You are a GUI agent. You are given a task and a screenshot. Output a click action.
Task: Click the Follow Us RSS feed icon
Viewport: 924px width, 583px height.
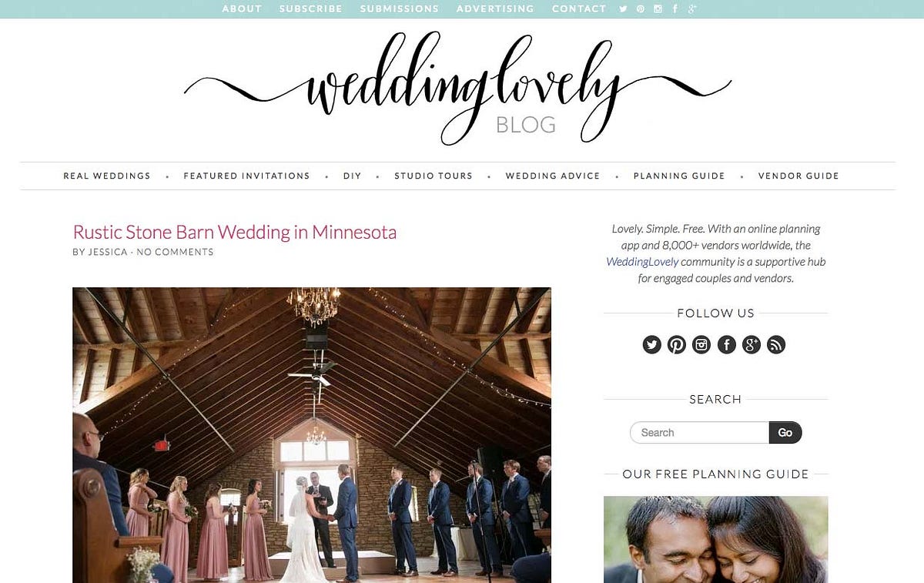776,345
